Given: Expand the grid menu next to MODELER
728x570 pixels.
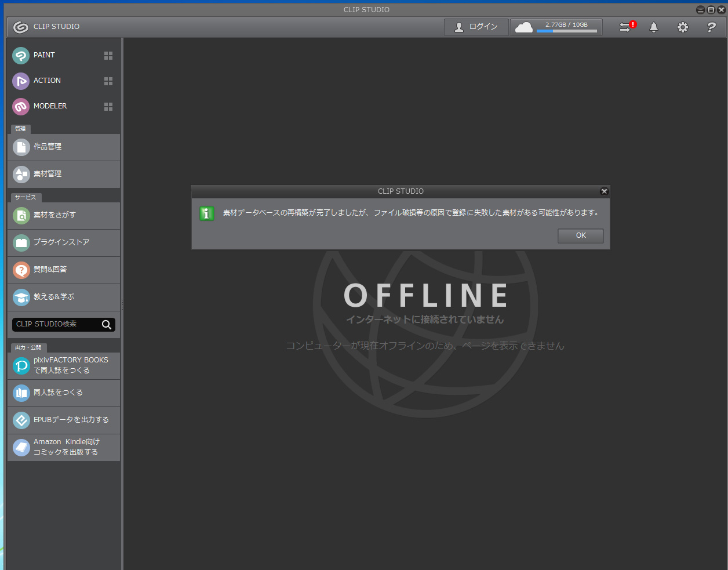Looking at the screenshot, I should pos(108,107).
